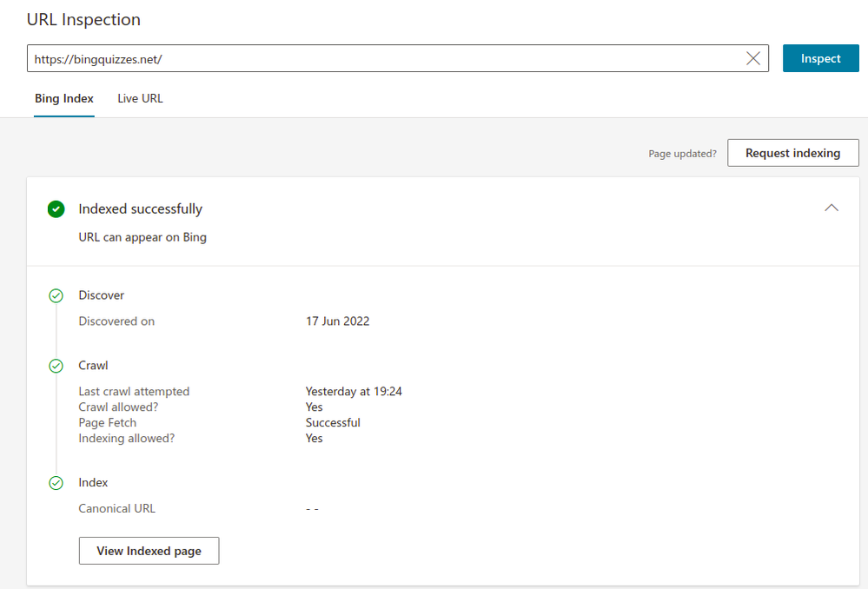
Task: Click the green Indexed successfully checkmark icon
Action: (x=56, y=209)
